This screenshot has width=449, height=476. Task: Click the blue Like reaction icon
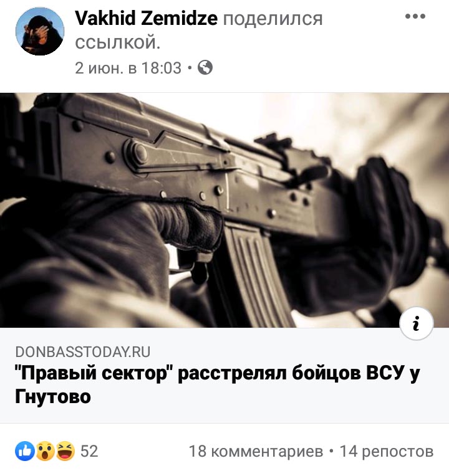pos(25,451)
